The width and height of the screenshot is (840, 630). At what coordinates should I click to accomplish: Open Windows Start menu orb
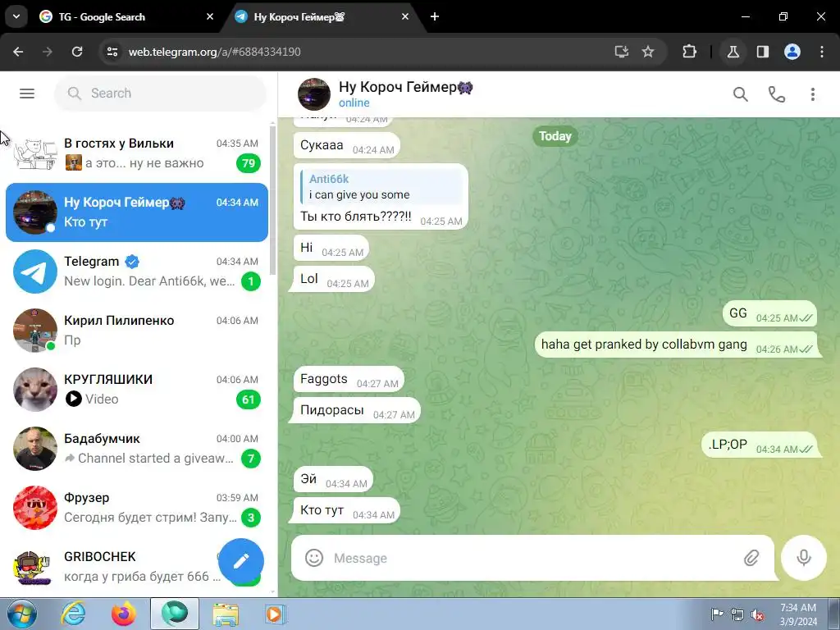coord(21,614)
